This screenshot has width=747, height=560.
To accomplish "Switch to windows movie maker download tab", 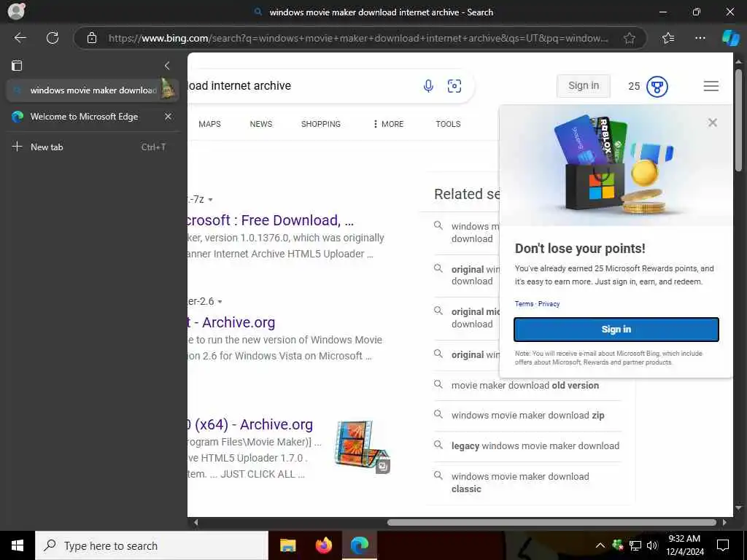I will click(x=93, y=90).
